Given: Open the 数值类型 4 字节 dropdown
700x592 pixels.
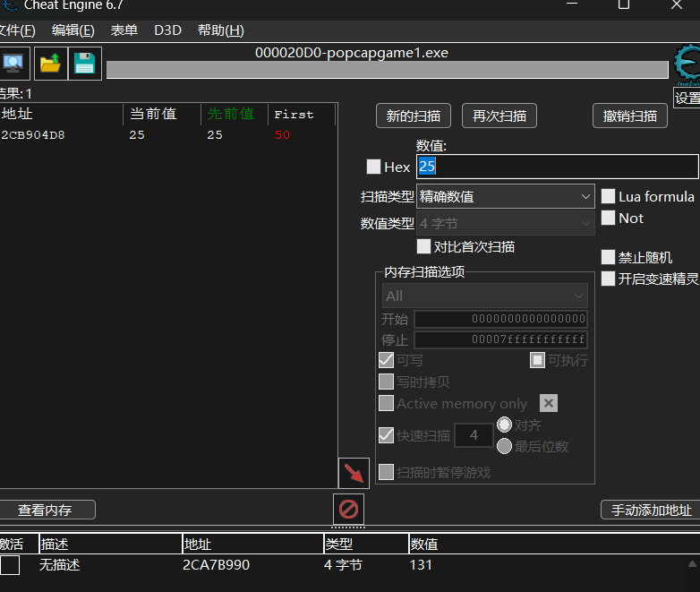Looking at the screenshot, I should 506,223.
